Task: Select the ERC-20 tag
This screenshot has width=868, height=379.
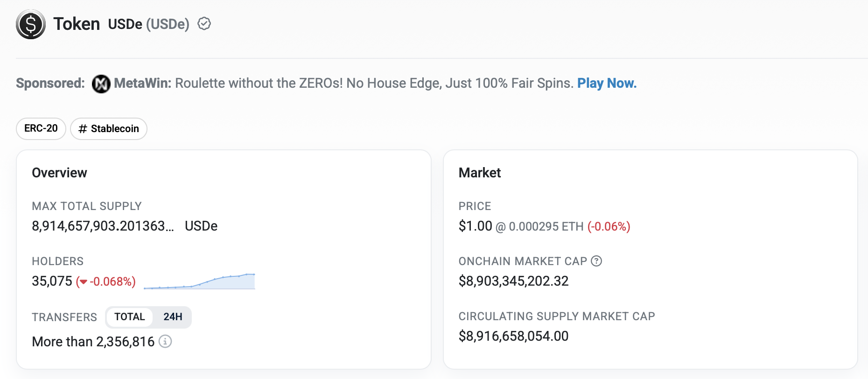Action: pyautogui.click(x=41, y=128)
